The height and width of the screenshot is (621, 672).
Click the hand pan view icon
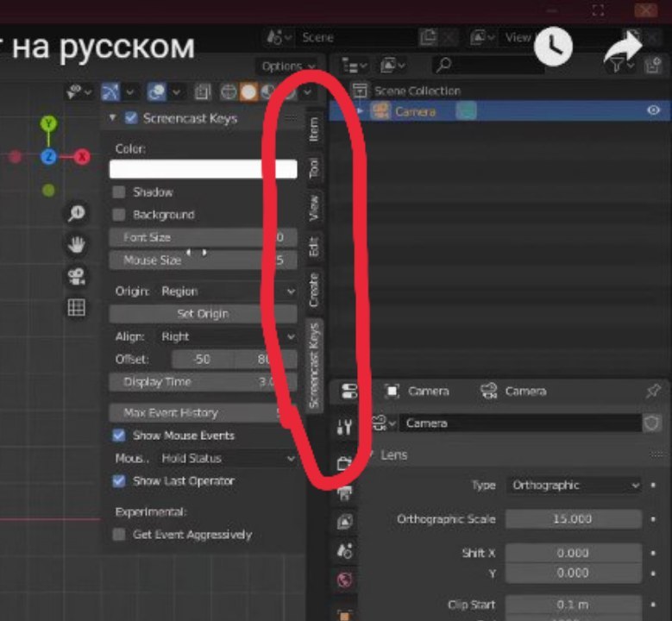77,245
